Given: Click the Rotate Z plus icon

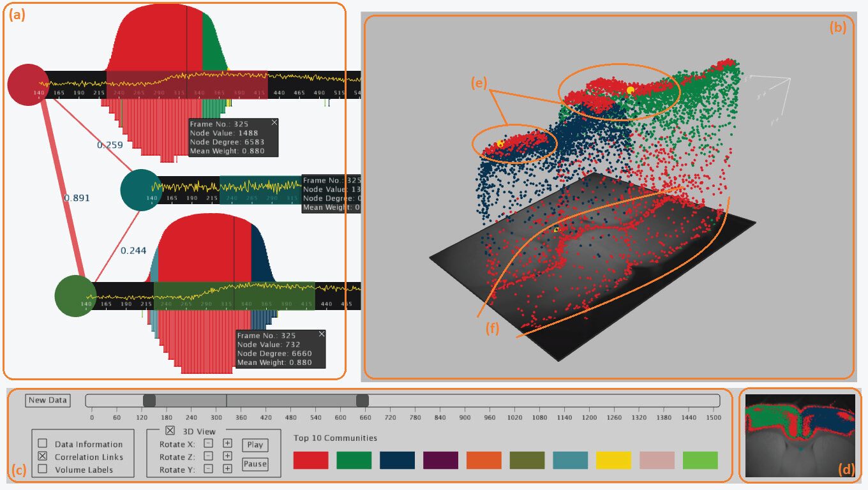Looking at the screenshot, I should 227,456.
